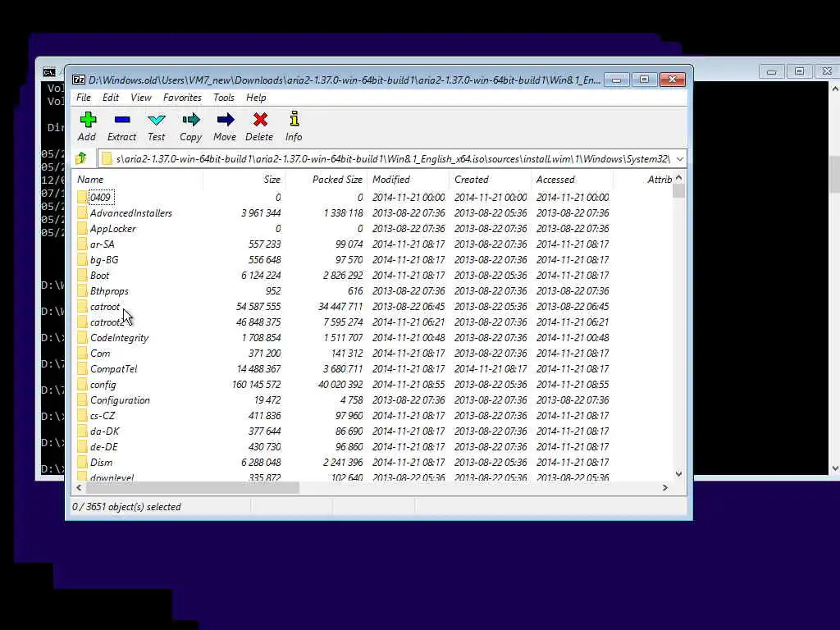840x630 pixels.
Task: Minimize the command prompt window
Action: (771, 71)
